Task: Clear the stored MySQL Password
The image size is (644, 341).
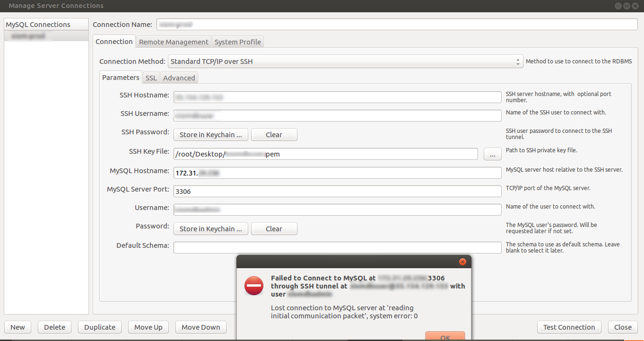Action: tap(274, 228)
